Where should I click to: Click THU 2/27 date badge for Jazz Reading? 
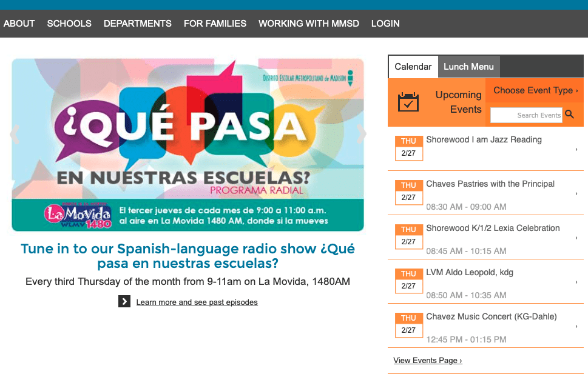coord(409,148)
